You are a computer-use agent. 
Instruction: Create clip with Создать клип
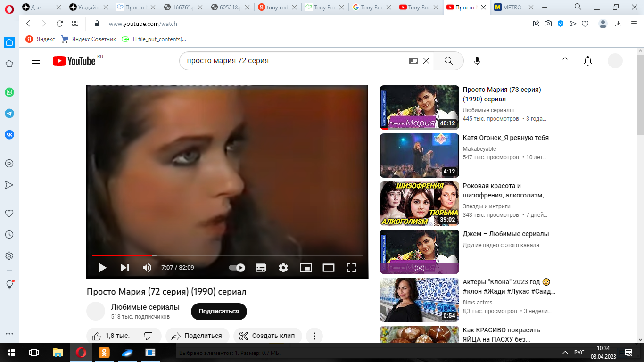pos(267,336)
